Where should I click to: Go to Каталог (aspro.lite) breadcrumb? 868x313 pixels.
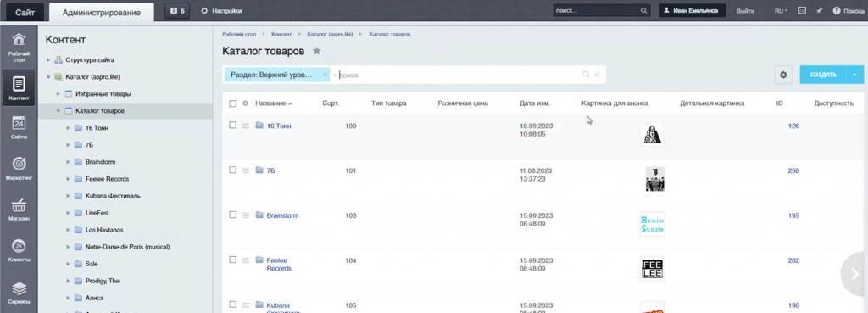(x=330, y=34)
